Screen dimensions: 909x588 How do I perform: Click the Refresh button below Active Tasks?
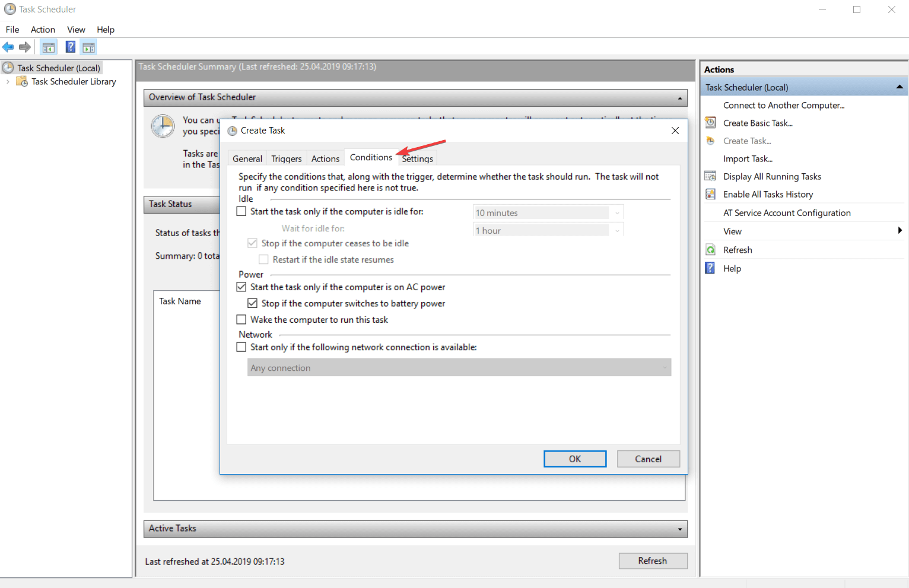pos(653,561)
